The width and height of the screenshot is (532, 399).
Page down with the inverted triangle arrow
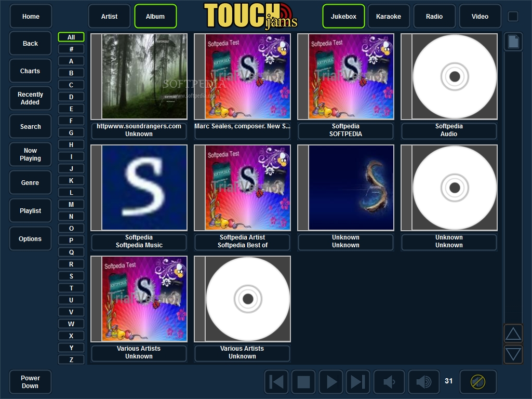(513, 354)
